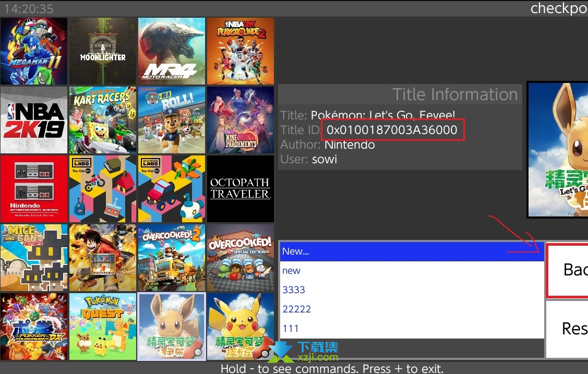Select the Pokkén Tournament DX icon
Viewport: 588px width, 374px height.
(34, 327)
